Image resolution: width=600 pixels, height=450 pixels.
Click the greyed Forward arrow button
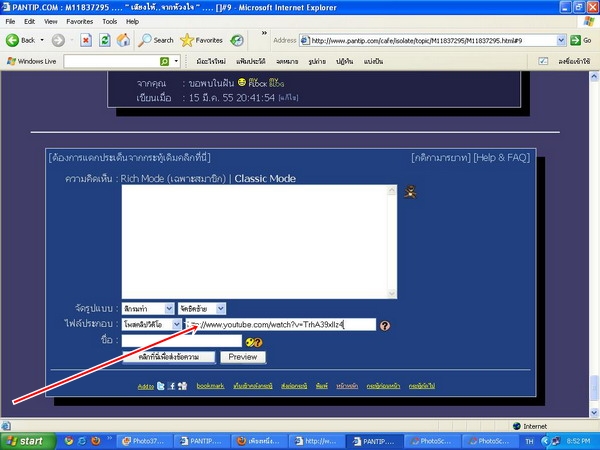[x=58, y=40]
